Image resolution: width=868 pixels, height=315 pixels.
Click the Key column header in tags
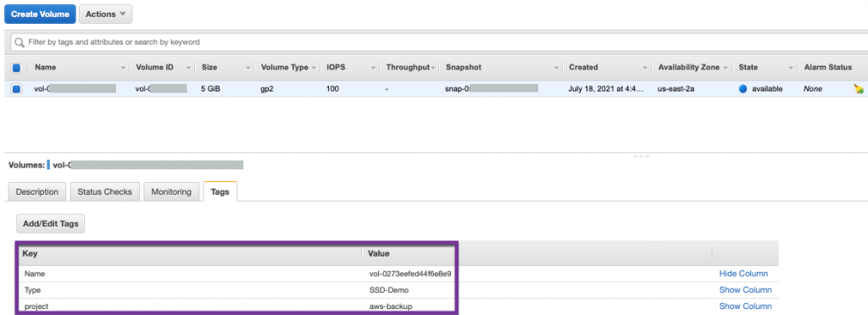click(30, 254)
